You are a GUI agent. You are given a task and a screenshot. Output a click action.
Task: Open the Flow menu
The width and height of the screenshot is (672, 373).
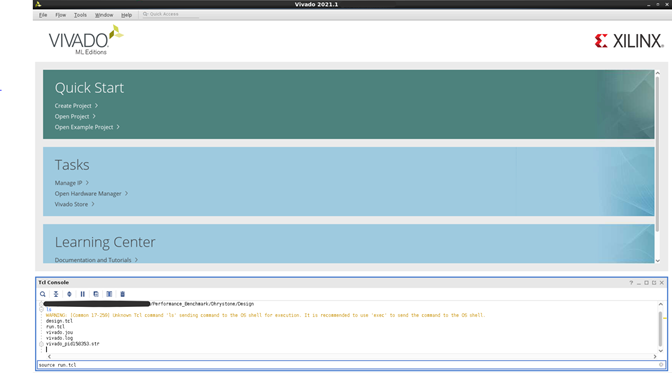(x=60, y=15)
